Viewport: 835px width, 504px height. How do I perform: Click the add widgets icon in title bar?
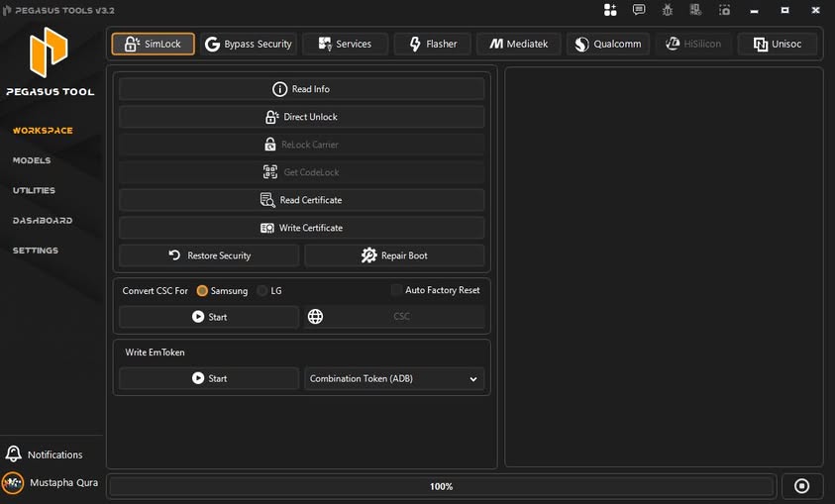click(x=609, y=10)
